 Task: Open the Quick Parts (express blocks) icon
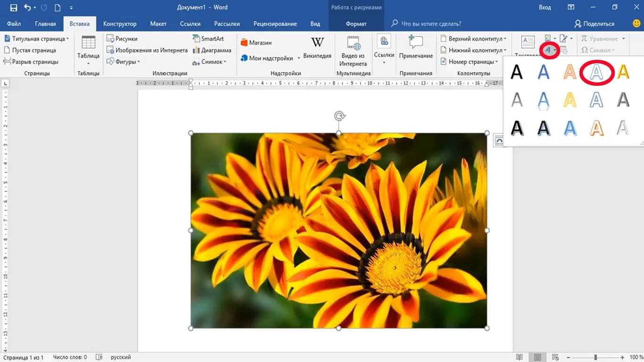point(550,38)
